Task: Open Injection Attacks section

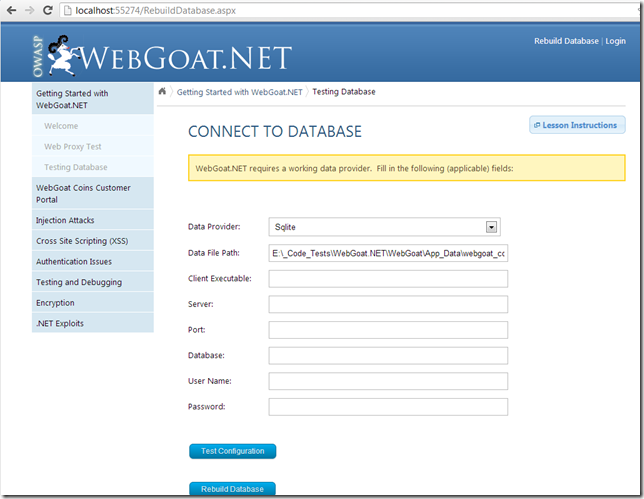Action: [93, 220]
